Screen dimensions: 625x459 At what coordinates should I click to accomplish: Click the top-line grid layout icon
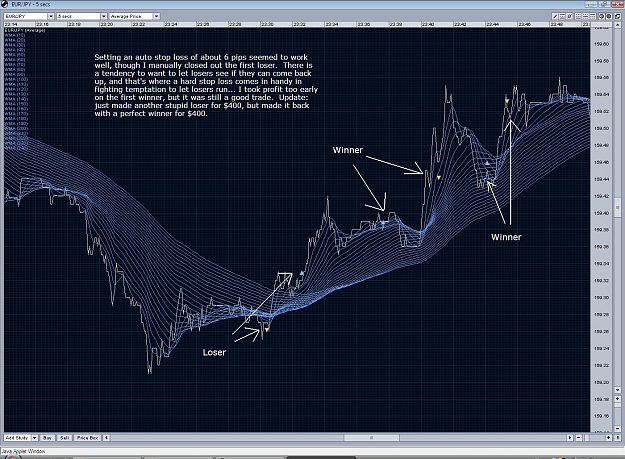point(593,16)
